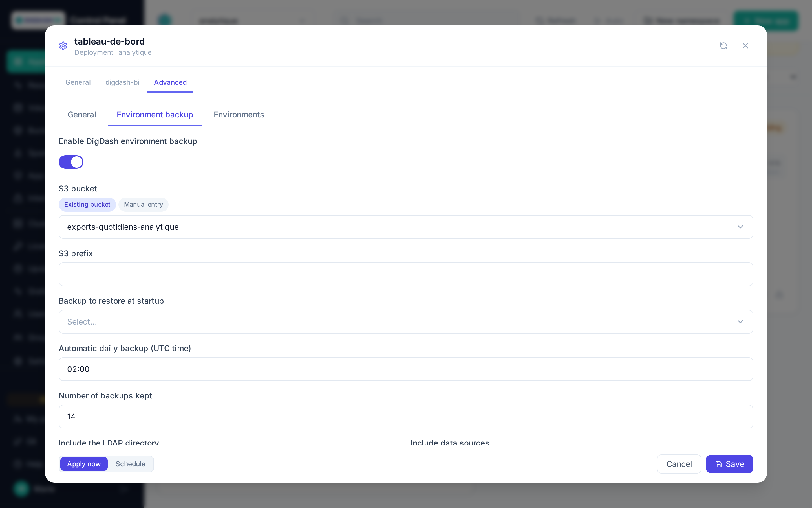Image resolution: width=812 pixels, height=508 pixels.
Task: Focus the S3 prefix input field
Action: click(406, 274)
